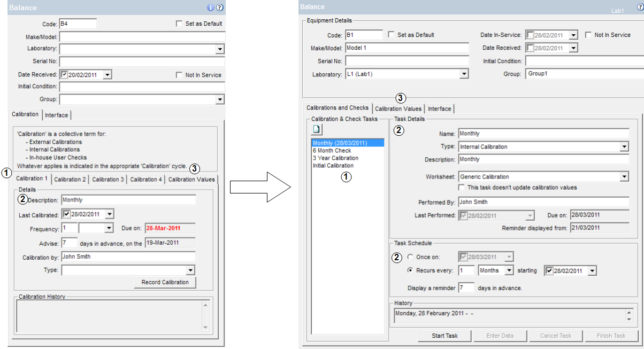The width and height of the screenshot is (644, 349).
Task: Click Performed By field containing John Smith
Action: pyautogui.click(x=543, y=202)
